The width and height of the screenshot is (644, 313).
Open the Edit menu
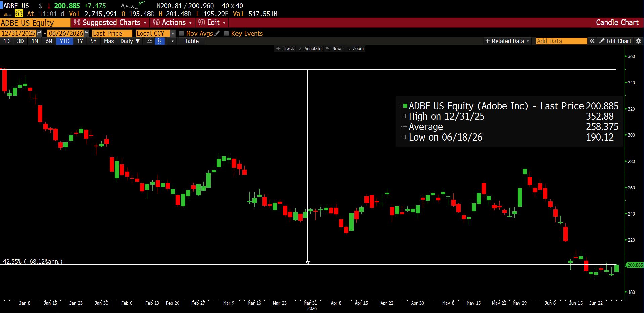tap(212, 23)
